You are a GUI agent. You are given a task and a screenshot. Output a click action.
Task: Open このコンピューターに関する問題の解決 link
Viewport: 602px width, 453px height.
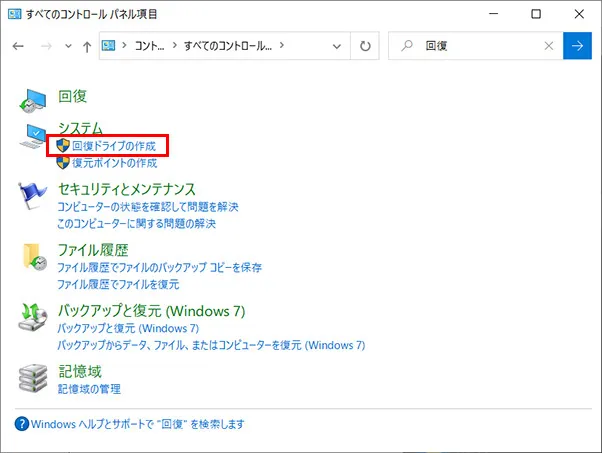pyautogui.click(x=137, y=223)
